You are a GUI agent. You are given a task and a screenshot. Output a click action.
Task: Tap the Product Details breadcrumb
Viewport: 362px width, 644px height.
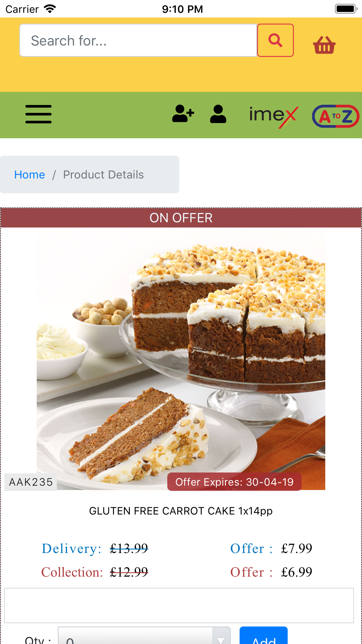(x=103, y=175)
